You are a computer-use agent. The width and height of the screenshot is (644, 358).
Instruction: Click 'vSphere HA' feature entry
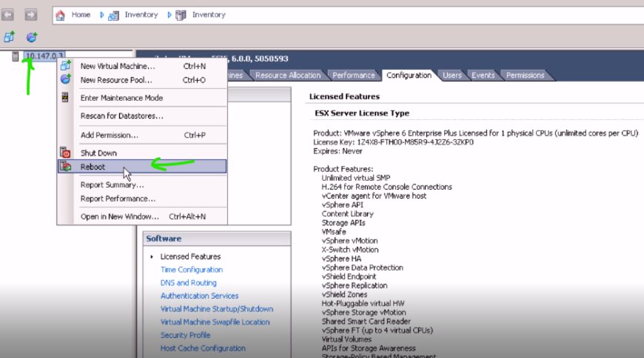tap(342, 259)
